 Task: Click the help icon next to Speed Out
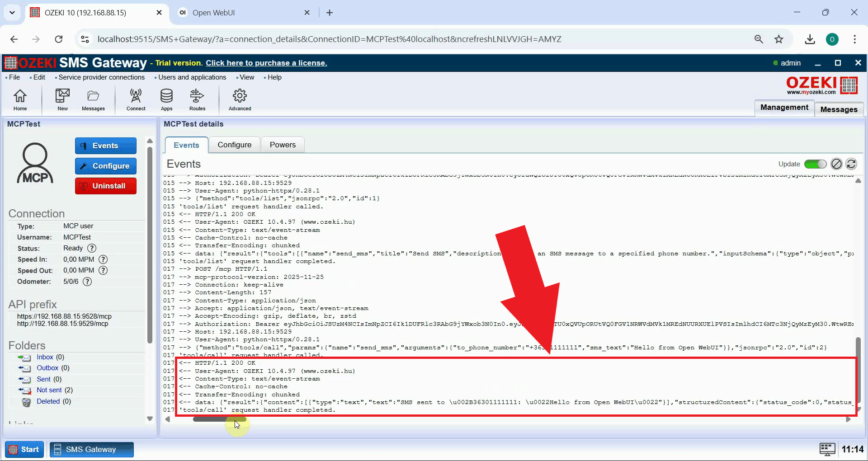(x=103, y=270)
